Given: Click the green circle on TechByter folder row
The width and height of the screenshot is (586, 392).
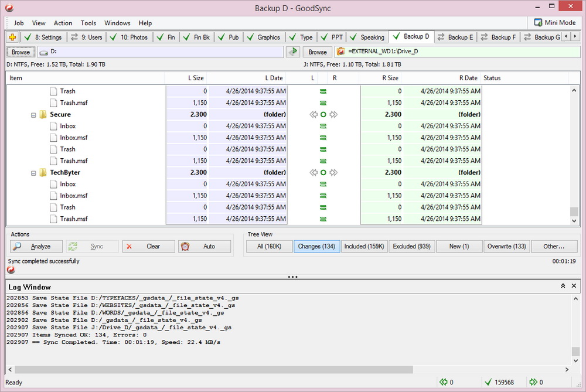Looking at the screenshot, I should click(323, 172).
